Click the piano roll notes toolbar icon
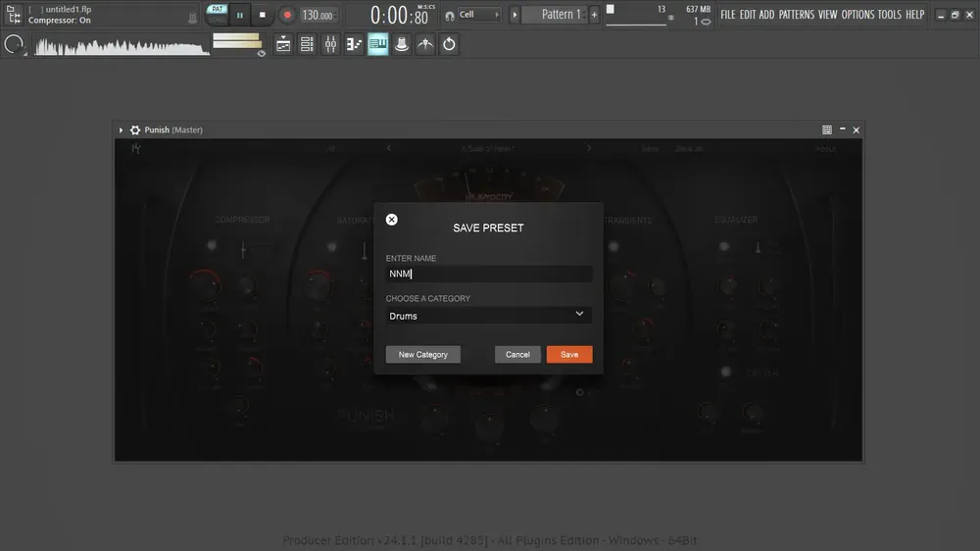Image resolution: width=980 pixels, height=551 pixels. coord(355,44)
